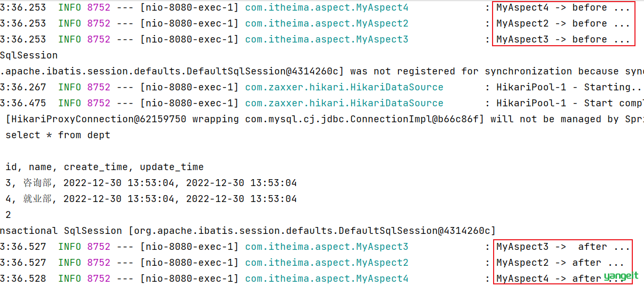Click the last line's com.itheima.aspect.MyAspect4 logger
This screenshot has width=644, height=286.
[327, 279]
